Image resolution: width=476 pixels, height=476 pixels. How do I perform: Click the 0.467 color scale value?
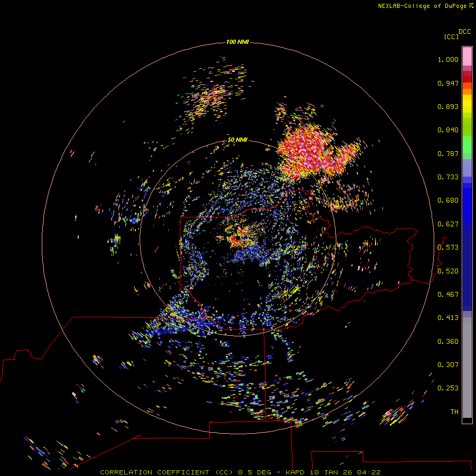click(448, 295)
